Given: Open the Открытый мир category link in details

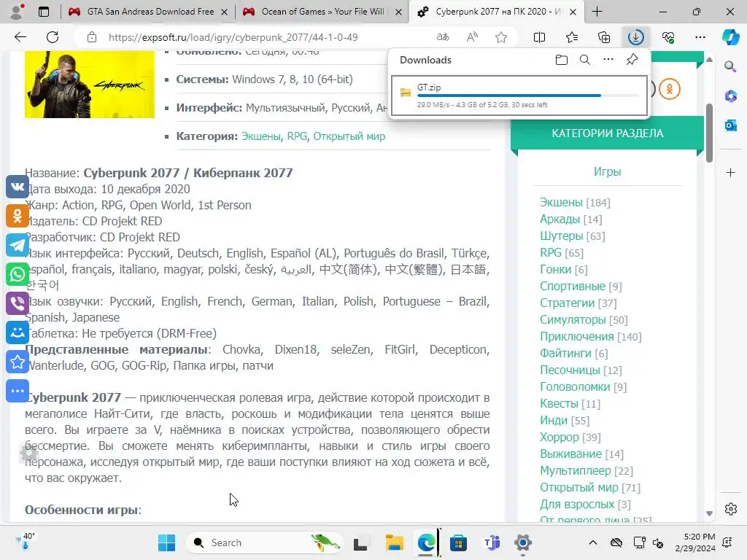Looking at the screenshot, I should click(x=349, y=136).
